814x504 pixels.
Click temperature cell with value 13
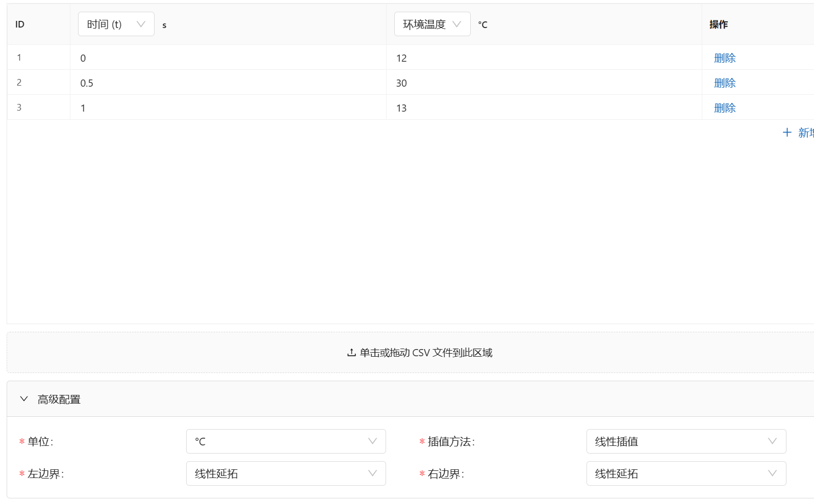coord(544,108)
